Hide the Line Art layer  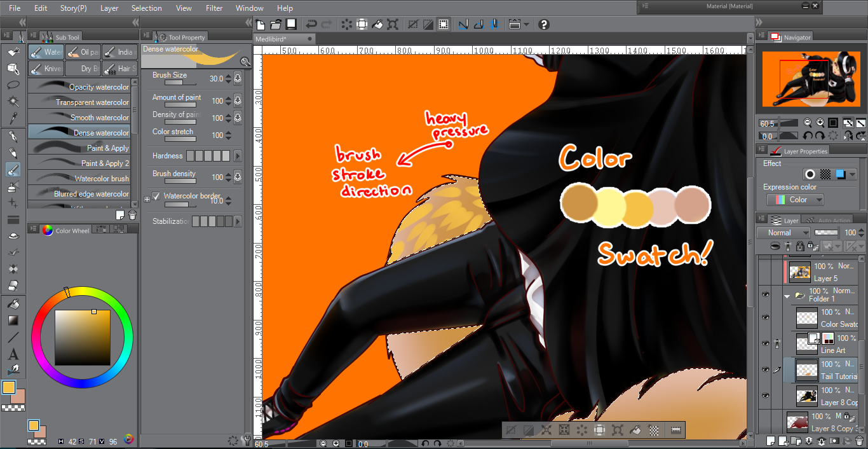pyautogui.click(x=765, y=343)
